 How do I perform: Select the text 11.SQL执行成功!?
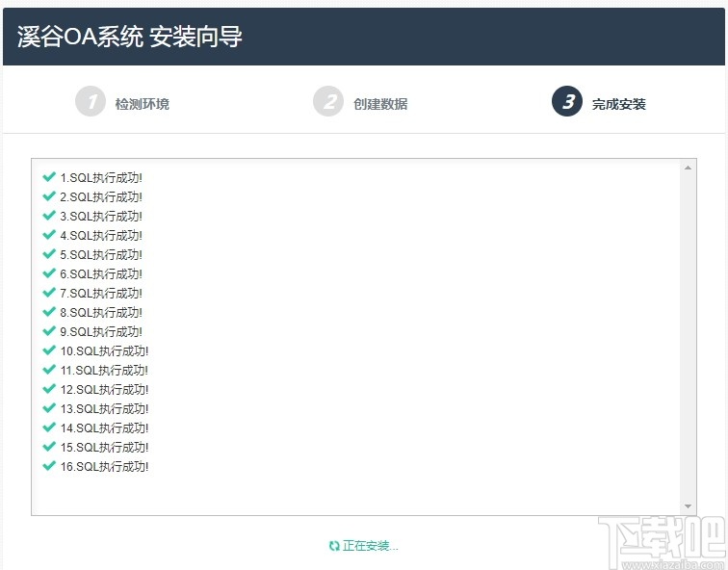coord(104,371)
